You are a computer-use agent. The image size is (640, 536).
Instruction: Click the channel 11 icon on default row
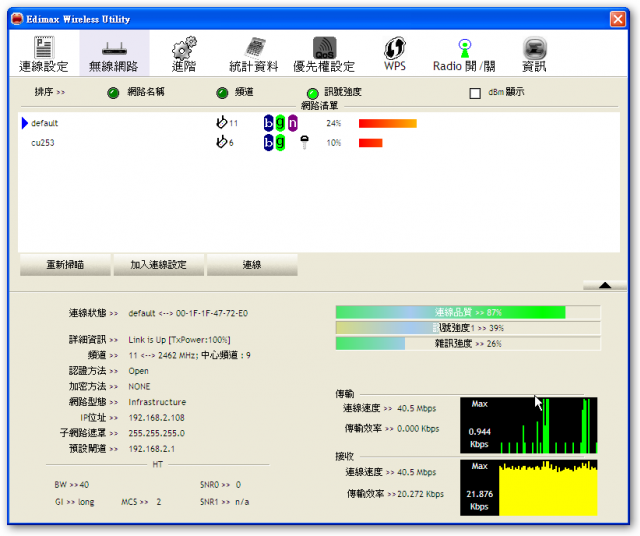pos(222,122)
